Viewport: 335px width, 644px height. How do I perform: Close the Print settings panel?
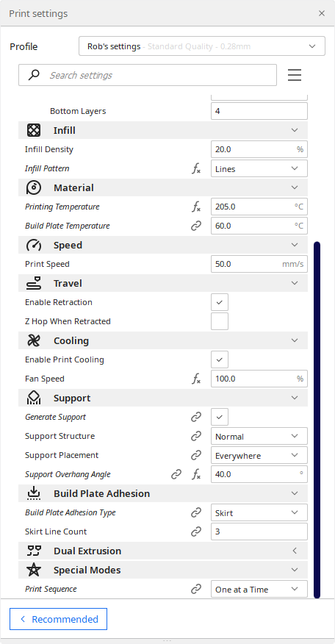click(322, 13)
